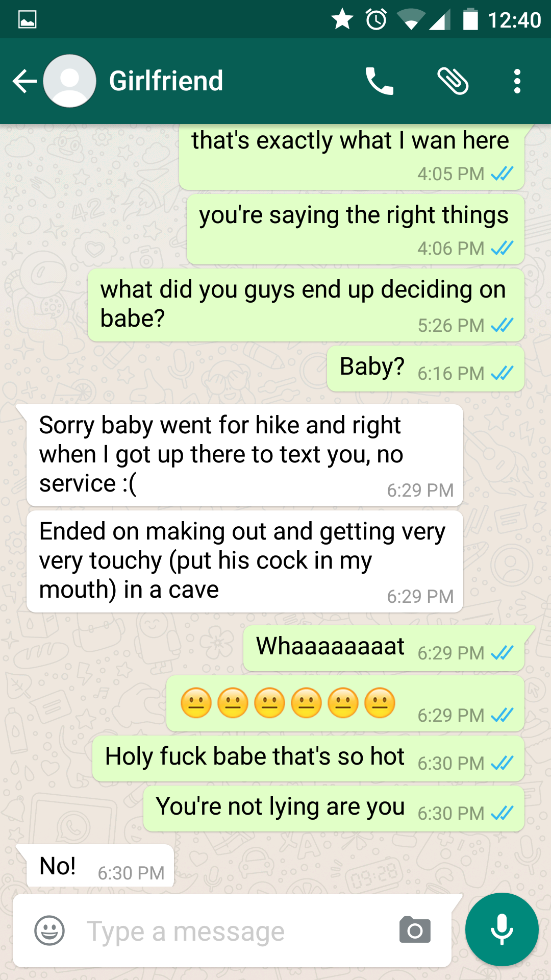
Task: Tap the back arrow in header
Action: coord(24,81)
